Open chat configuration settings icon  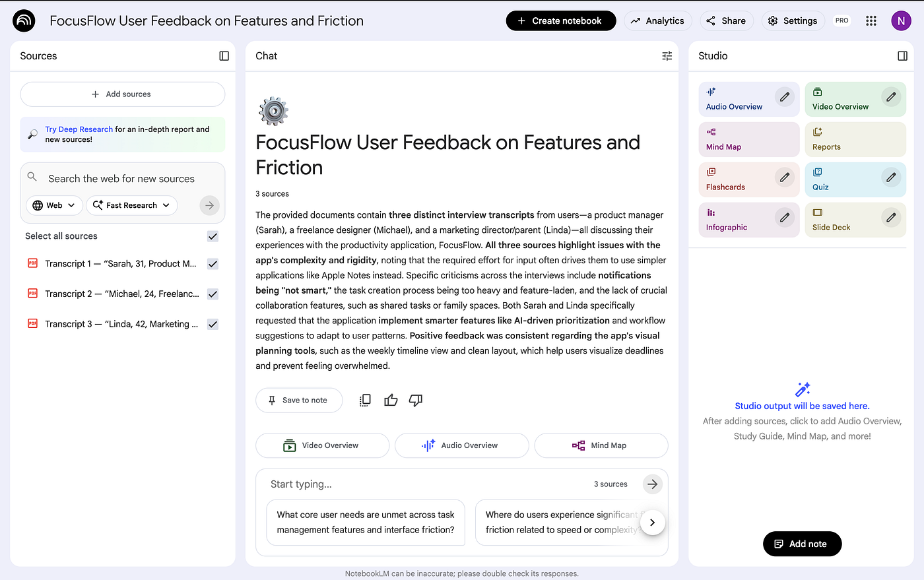(x=667, y=56)
